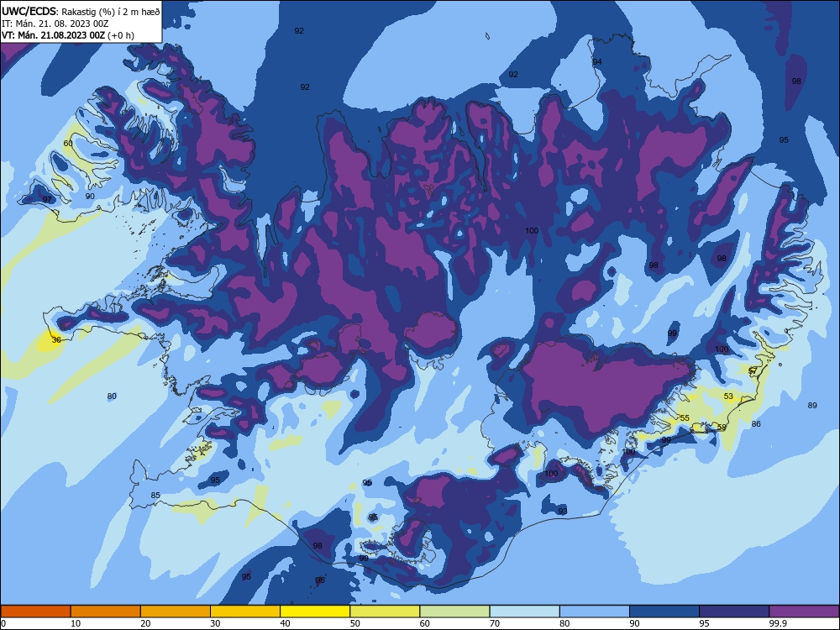
Task: Select the indigo 95–99.9 legend swatch
Action: (x=734, y=612)
